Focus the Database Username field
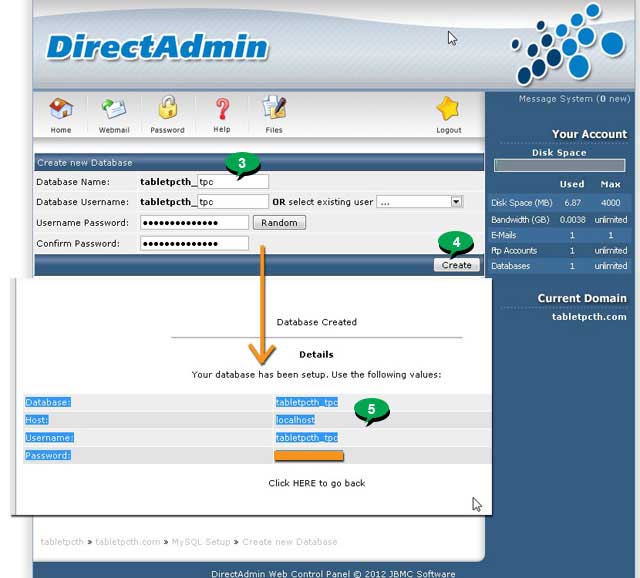This screenshot has height=578, width=640. click(233, 202)
